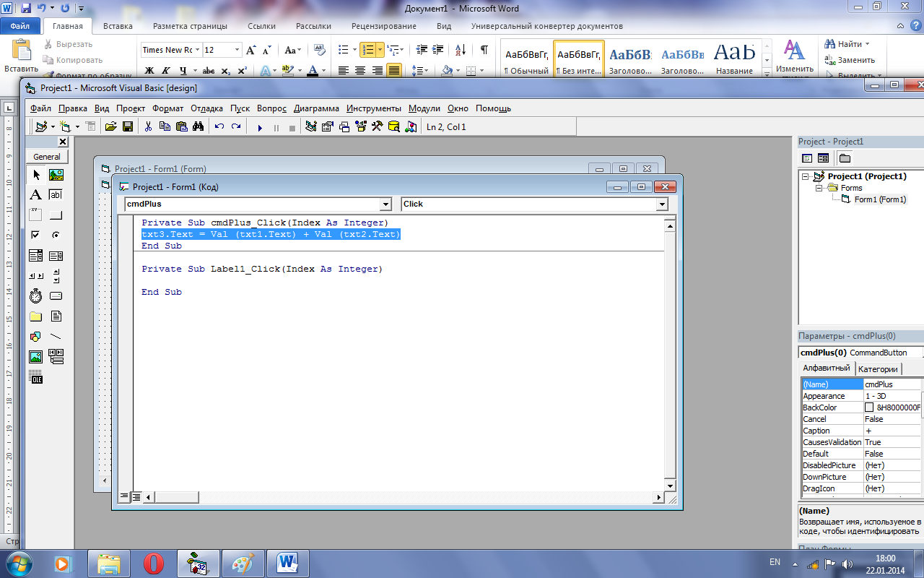Switch to Full Module View in code window
This screenshot has width=924, height=578.
point(136,497)
